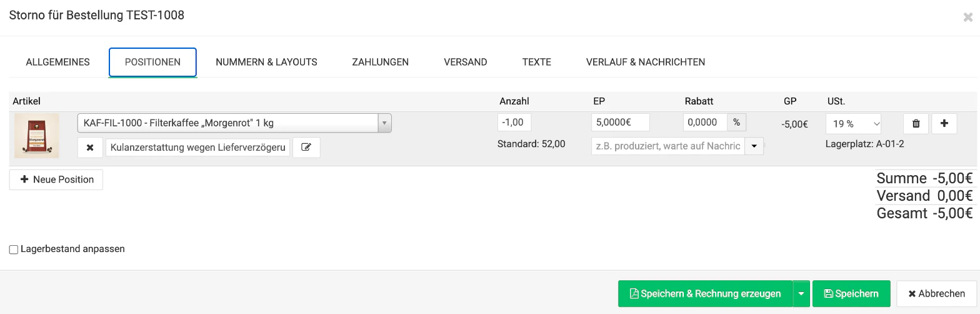The width and height of the screenshot is (980, 314).
Task: Open the article dropdown KAF-FIL-1000
Action: [x=234, y=123]
